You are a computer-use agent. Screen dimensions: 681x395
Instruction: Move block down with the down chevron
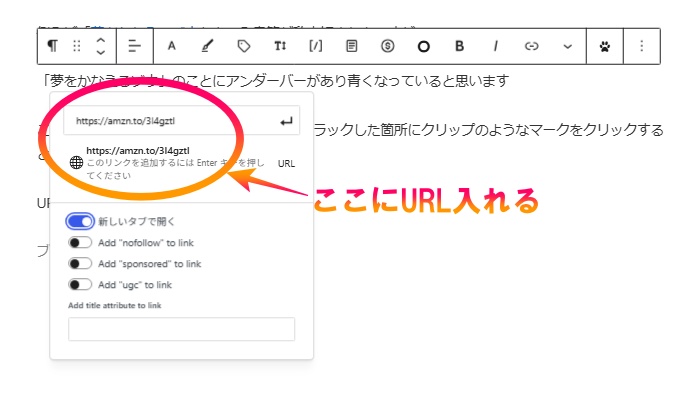(x=101, y=52)
